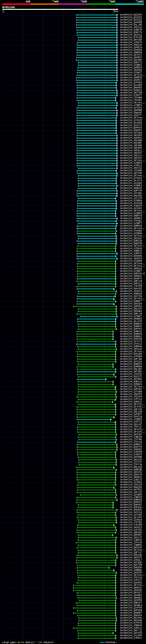Select the UniRef100_Q9SLA0 label

[131, 349]
